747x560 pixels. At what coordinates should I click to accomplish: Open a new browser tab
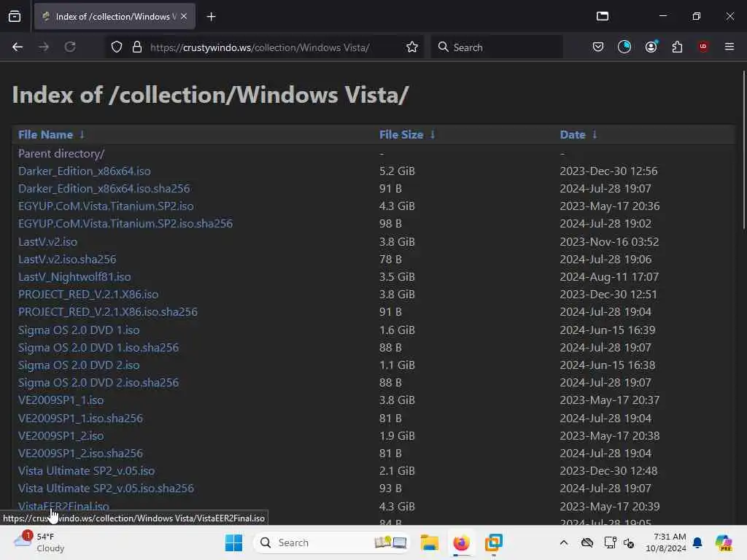pyautogui.click(x=211, y=17)
